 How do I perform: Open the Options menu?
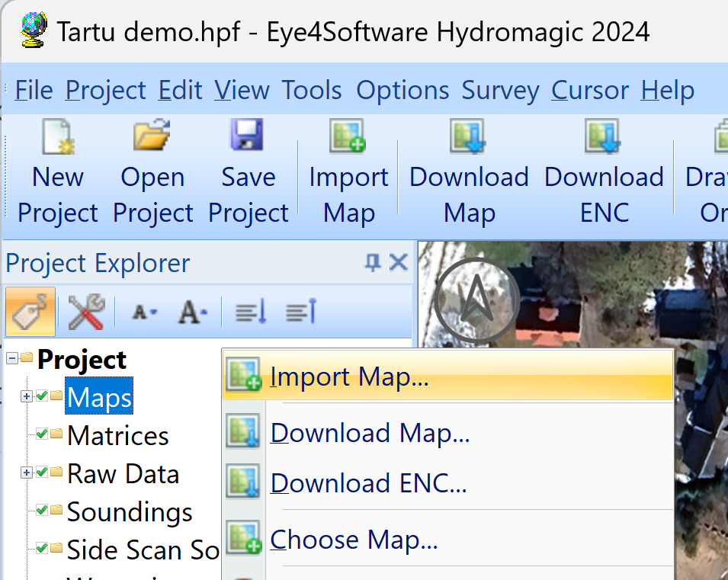click(402, 90)
